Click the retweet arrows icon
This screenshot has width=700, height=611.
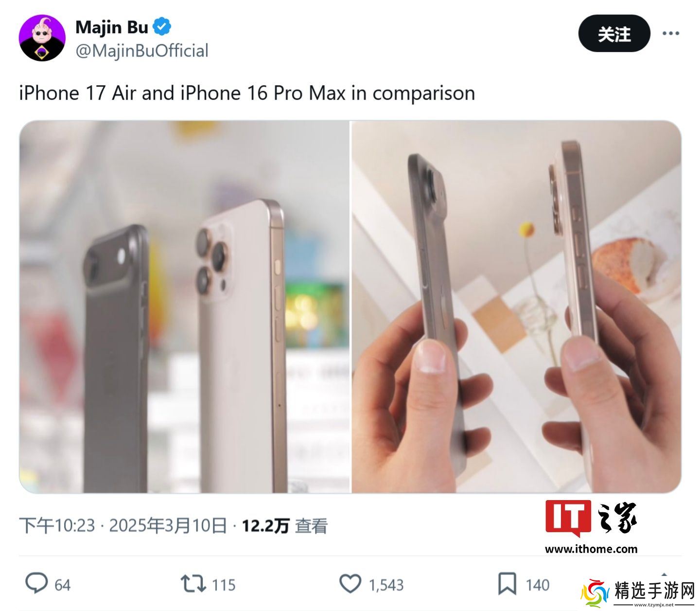[x=193, y=584]
